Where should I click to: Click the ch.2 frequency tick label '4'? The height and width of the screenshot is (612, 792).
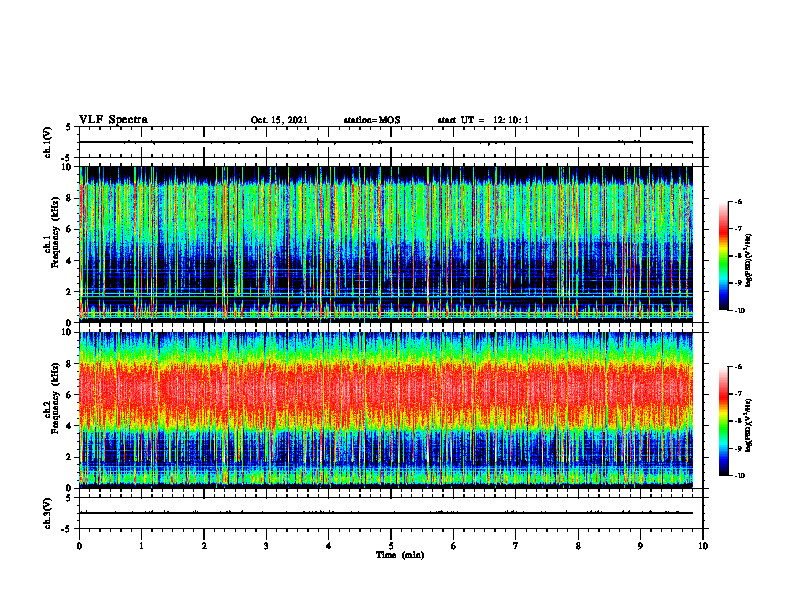click(x=69, y=426)
